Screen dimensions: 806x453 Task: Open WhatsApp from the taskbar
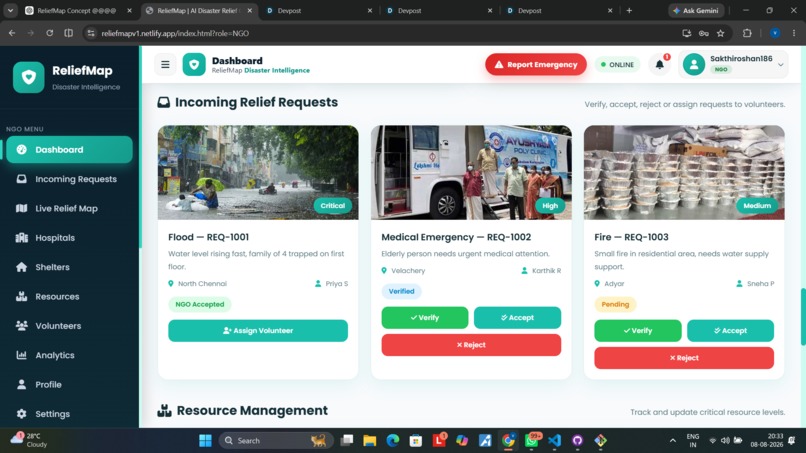(532, 441)
